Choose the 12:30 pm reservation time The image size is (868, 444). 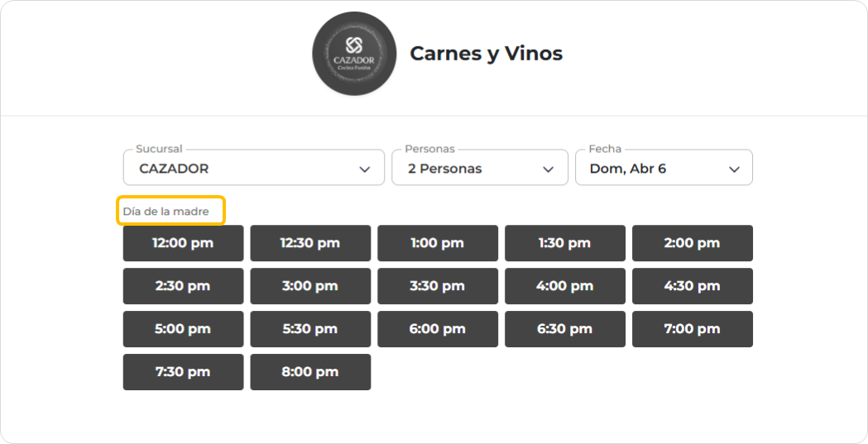(310, 243)
